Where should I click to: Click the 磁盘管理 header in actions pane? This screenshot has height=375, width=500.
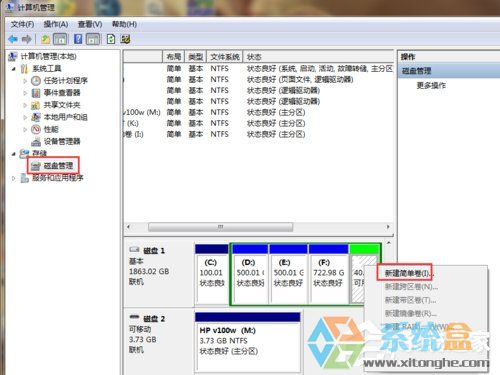pyautogui.click(x=449, y=71)
